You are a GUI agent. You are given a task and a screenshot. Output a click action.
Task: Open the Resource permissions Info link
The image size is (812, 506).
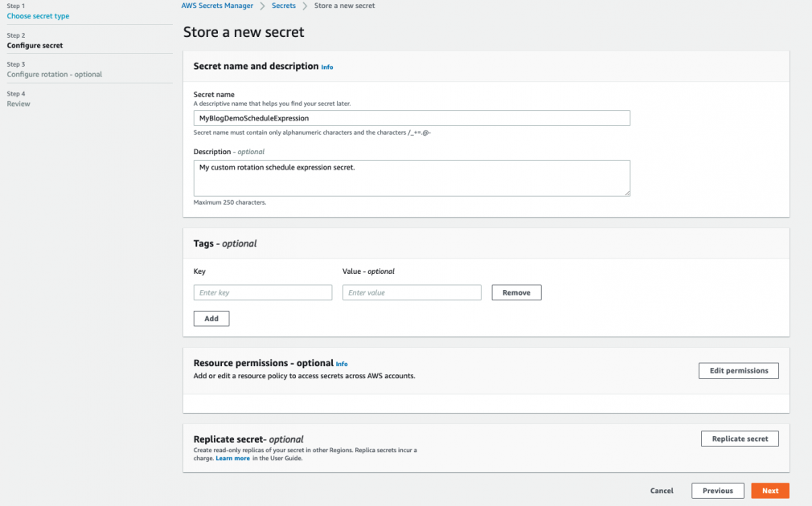pyautogui.click(x=342, y=364)
